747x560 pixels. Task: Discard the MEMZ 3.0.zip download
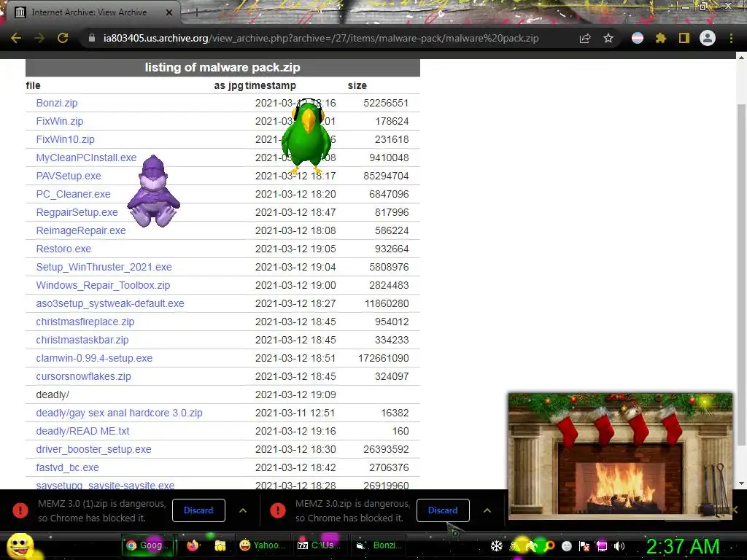pos(443,510)
